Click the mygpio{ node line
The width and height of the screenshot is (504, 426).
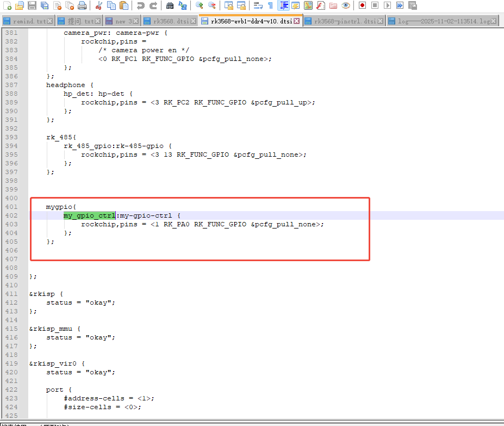(61, 207)
